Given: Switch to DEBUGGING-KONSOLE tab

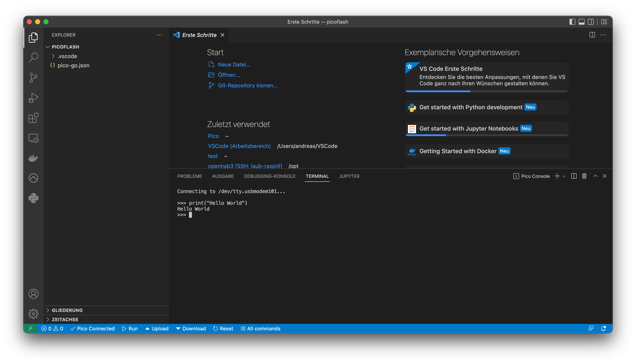Looking at the screenshot, I should pyautogui.click(x=269, y=176).
